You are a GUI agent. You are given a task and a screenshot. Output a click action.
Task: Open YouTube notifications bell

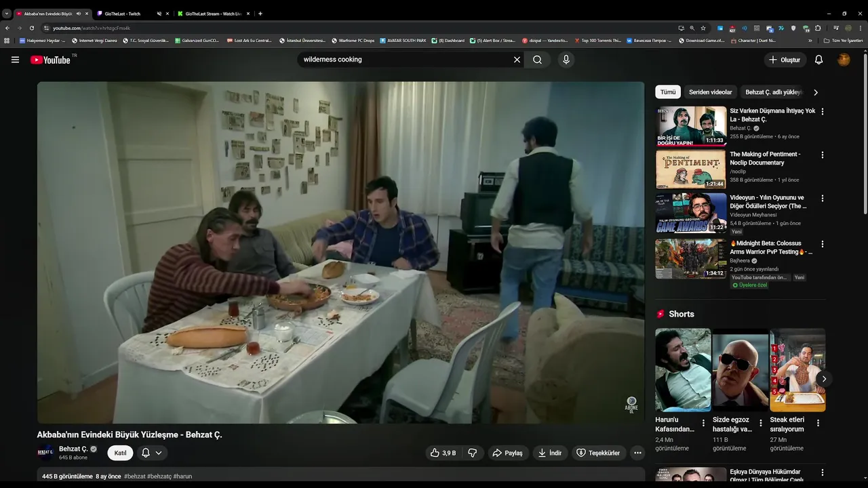(818, 60)
